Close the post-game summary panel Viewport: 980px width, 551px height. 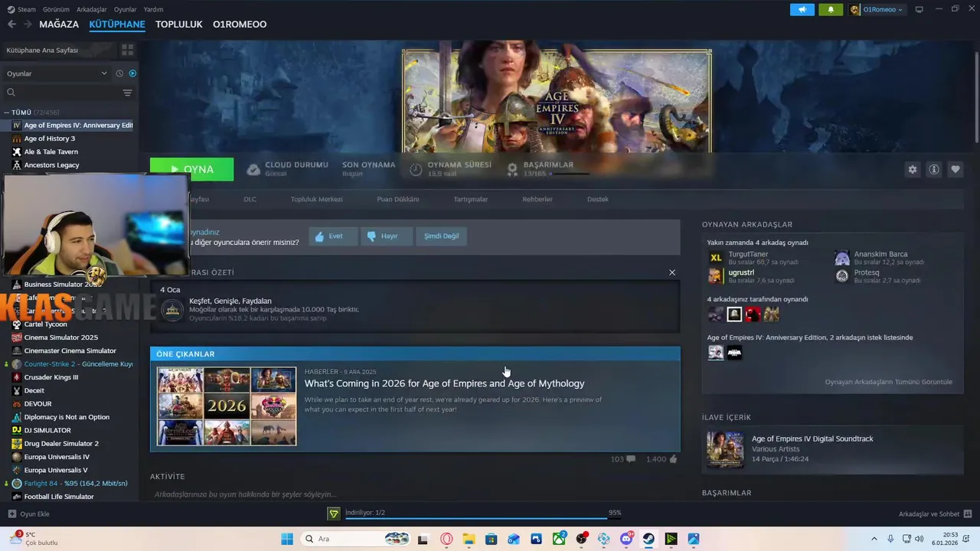[x=672, y=272]
